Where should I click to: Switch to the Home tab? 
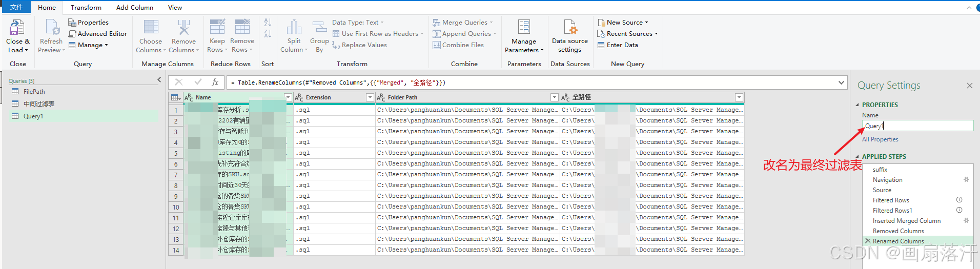click(47, 8)
